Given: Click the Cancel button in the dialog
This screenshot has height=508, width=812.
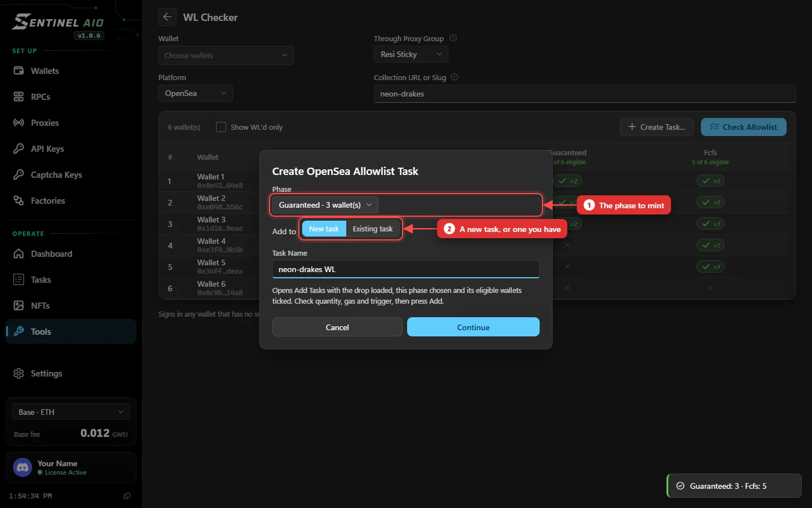Looking at the screenshot, I should pyautogui.click(x=337, y=327).
